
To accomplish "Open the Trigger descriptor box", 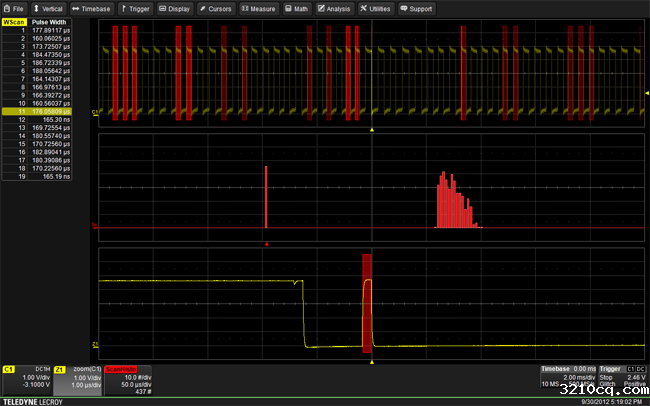I will point(623,377).
